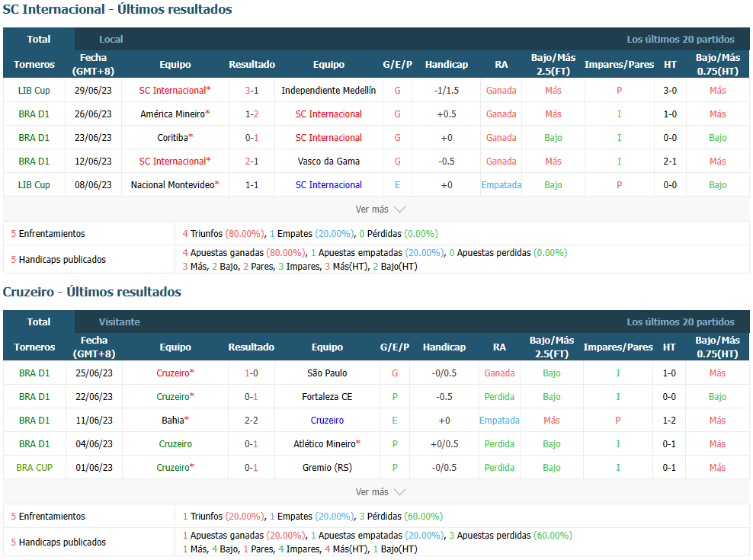753x560 pixels.
Task: Click SC Internacional in the Coritiba row
Action: tap(328, 137)
